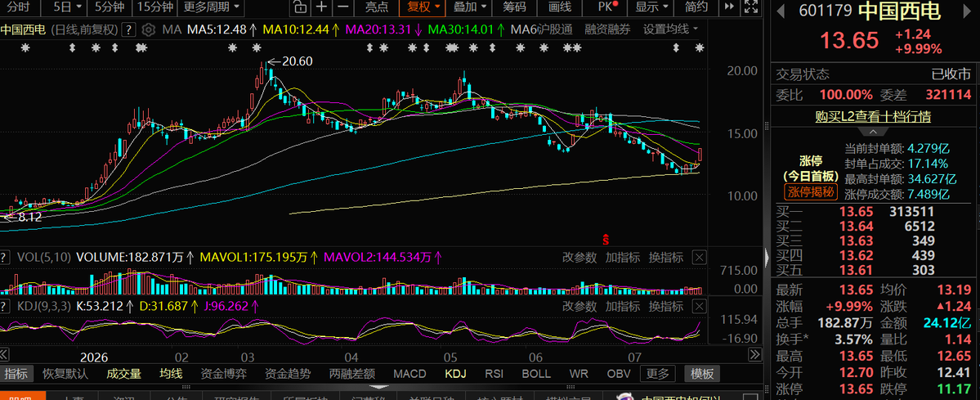The image size is (980, 400).
Task: Open 设置均线 dropdown
Action: 670,30
